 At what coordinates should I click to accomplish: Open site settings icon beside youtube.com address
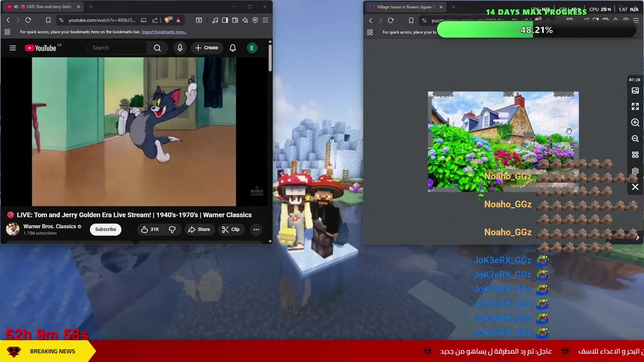[x=61, y=20]
